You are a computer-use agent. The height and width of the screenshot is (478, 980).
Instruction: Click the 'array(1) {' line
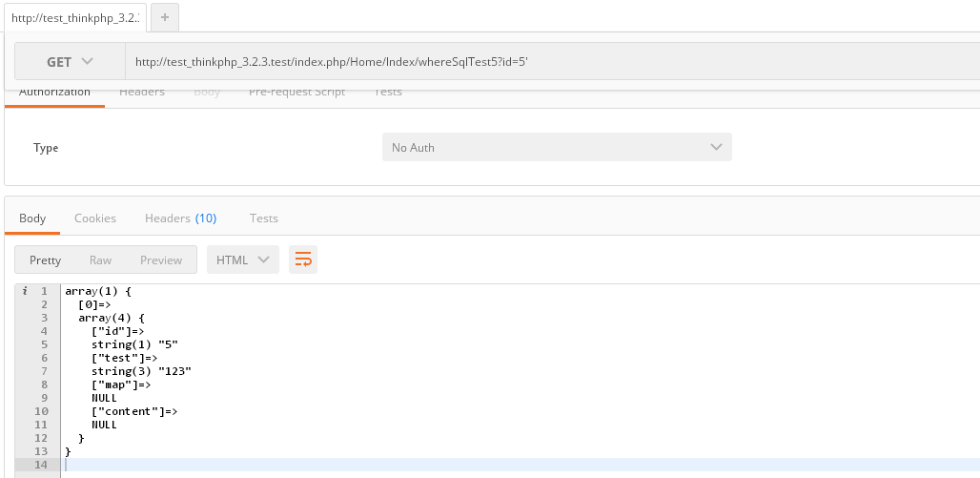click(x=98, y=292)
